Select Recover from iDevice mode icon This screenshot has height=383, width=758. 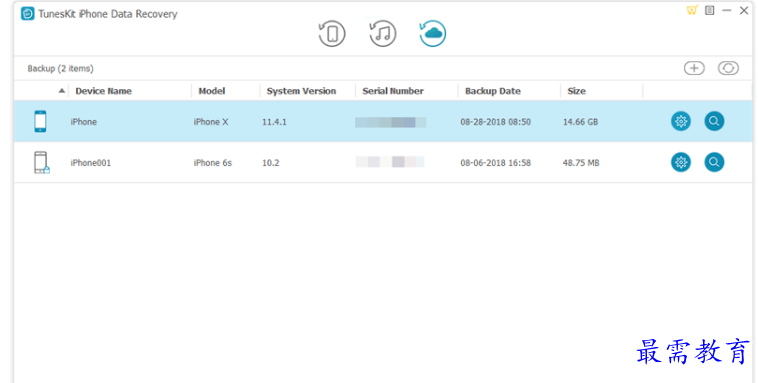[332, 34]
